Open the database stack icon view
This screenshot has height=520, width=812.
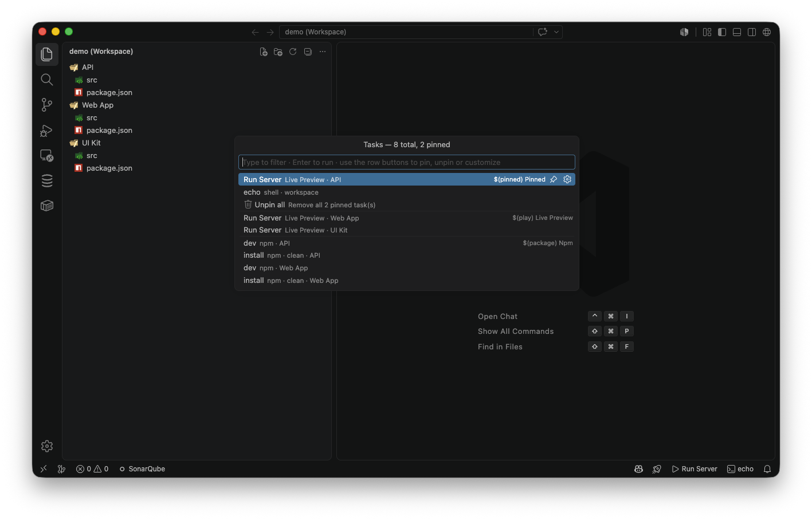[x=47, y=181]
